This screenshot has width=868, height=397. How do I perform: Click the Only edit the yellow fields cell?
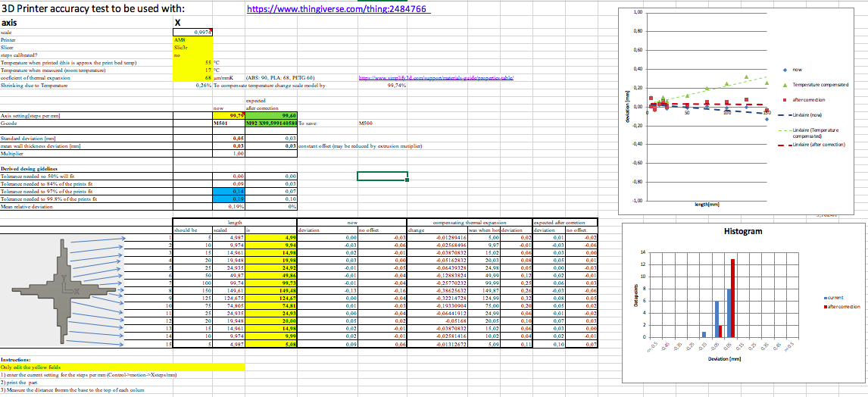click(123, 367)
